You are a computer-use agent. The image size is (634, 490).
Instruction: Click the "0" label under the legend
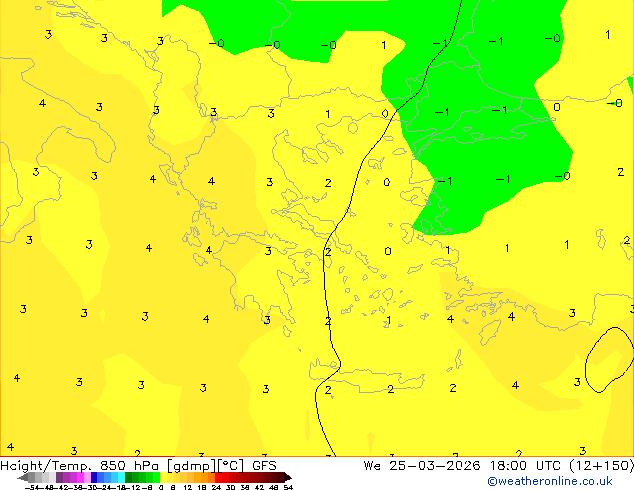[x=161, y=488]
